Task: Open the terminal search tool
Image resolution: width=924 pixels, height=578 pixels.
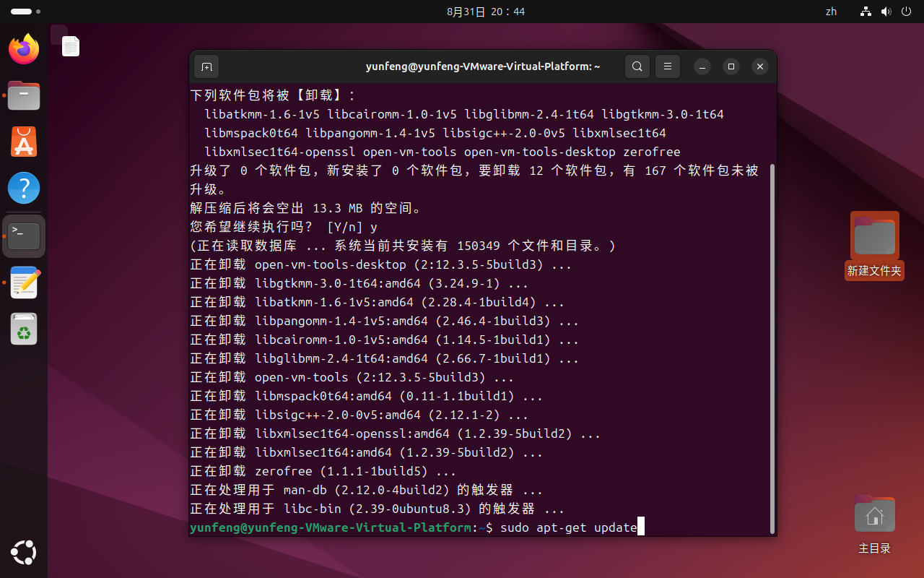Action: click(x=637, y=66)
